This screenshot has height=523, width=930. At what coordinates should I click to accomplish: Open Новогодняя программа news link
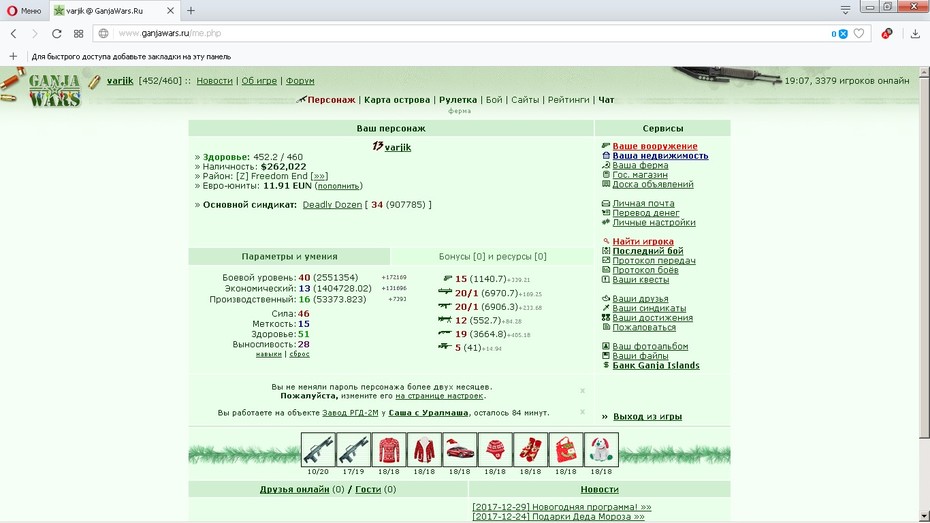(x=562, y=507)
